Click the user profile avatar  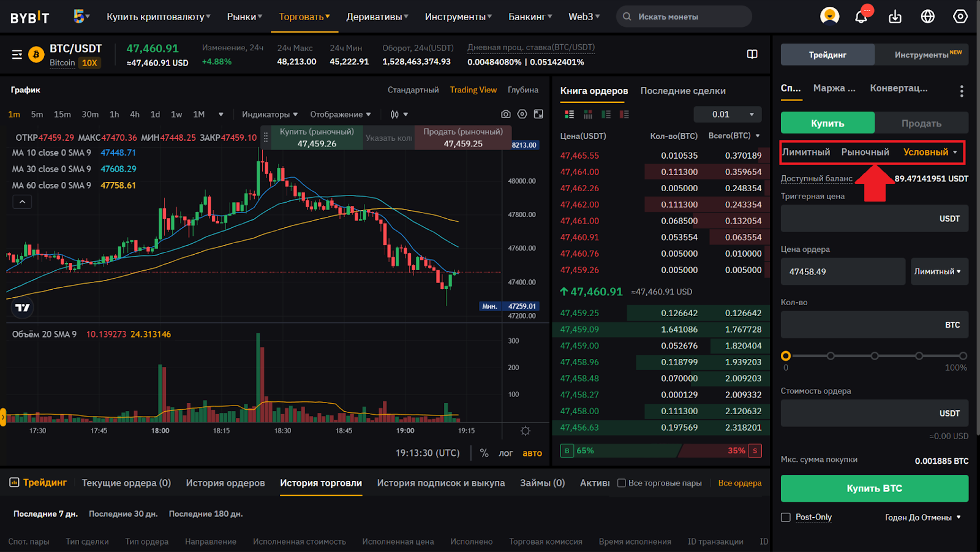coord(829,16)
